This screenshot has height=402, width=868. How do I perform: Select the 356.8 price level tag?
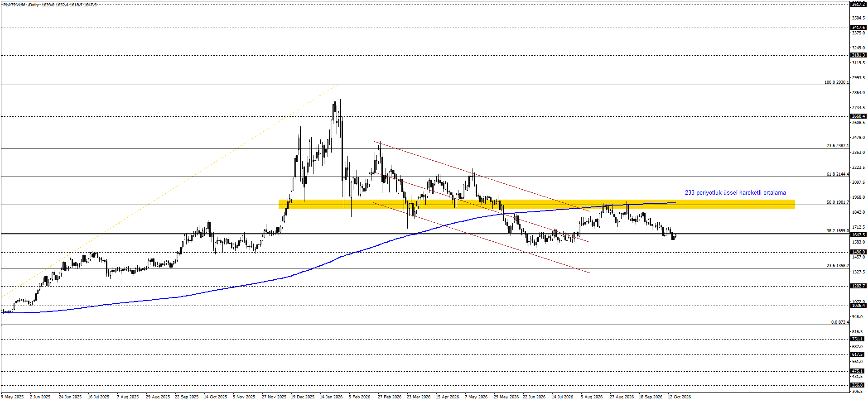(858, 385)
